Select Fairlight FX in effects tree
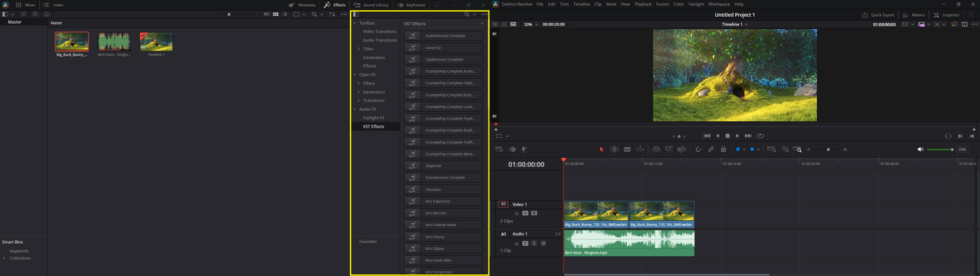The image size is (980, 276). (x=374, y=118)
